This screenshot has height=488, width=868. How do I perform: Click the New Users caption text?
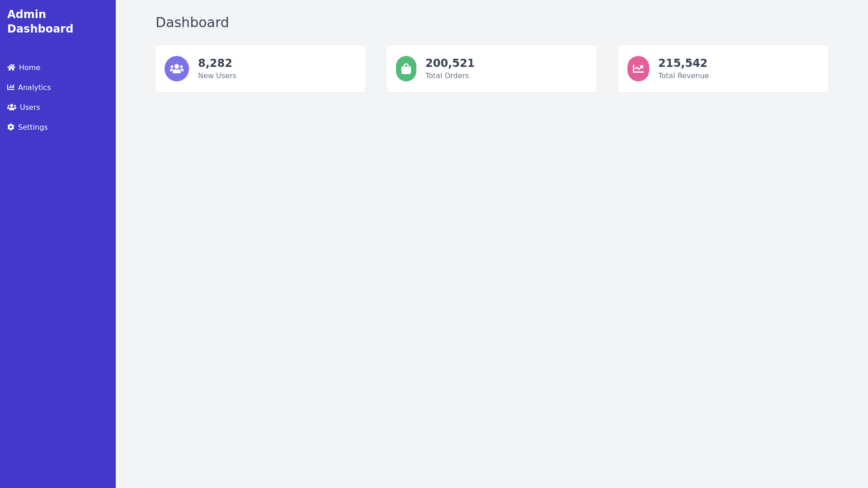(x=217, y=75)
